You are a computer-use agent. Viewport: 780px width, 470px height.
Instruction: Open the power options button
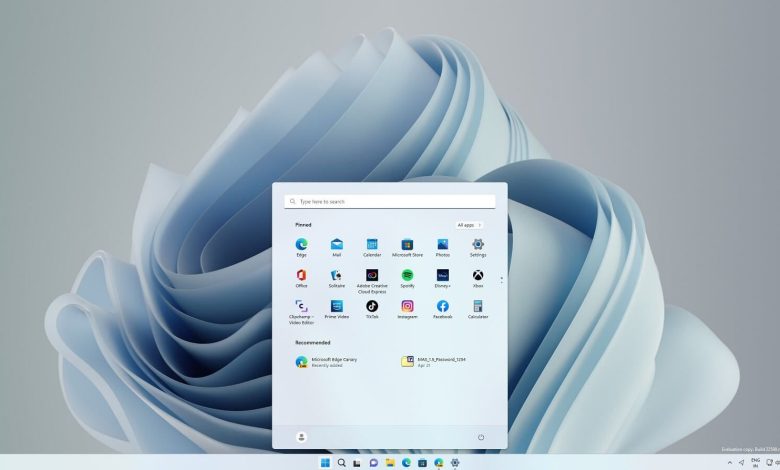[x=481, y=437]
